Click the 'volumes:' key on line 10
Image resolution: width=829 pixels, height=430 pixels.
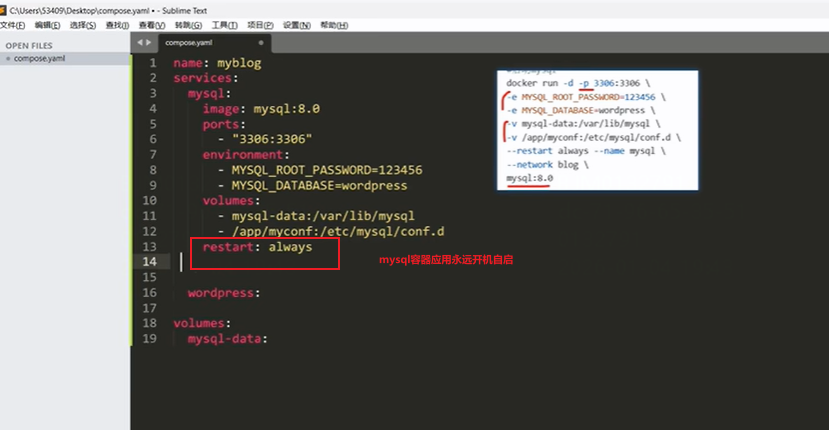click(x=232, y=201)
